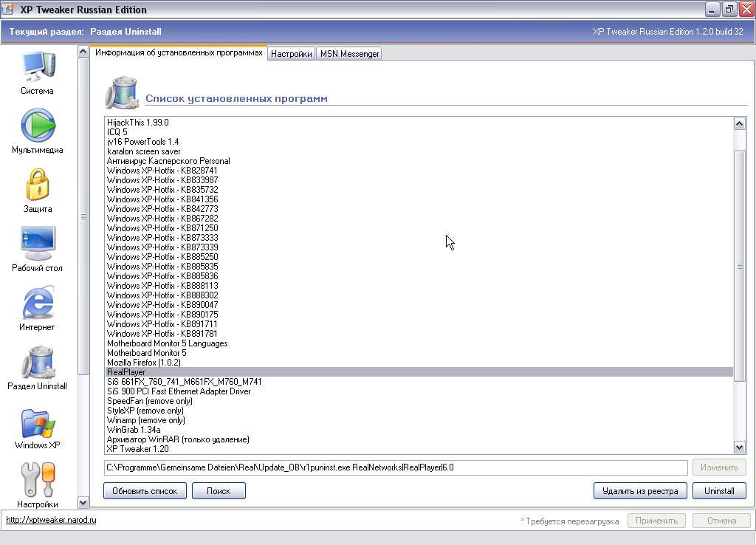Screen dimensions: 756x545
Task: Select Windows XP-Hotfix - KB867282
Action: (419, 219)
